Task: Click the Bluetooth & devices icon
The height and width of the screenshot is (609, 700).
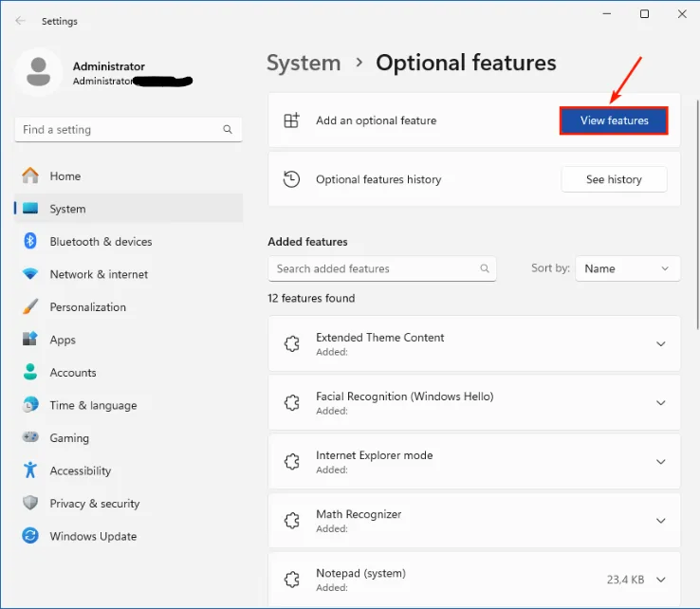Action: point(30,242)
